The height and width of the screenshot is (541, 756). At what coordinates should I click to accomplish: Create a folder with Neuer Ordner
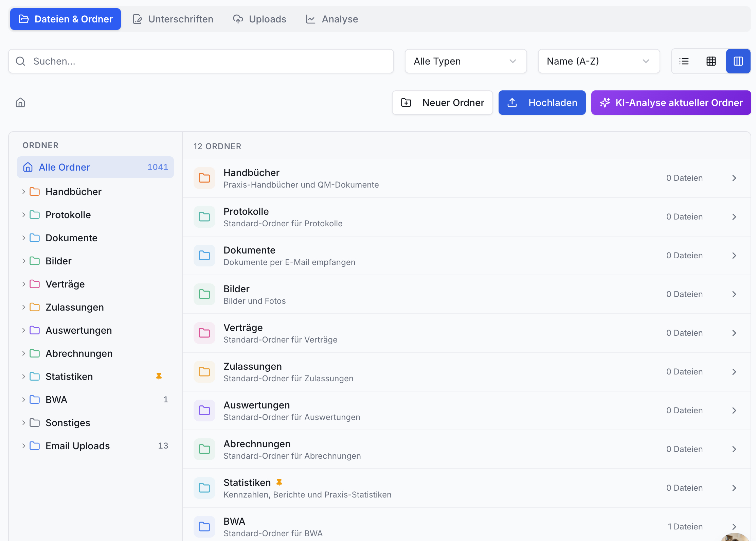[x=443, y=103]
